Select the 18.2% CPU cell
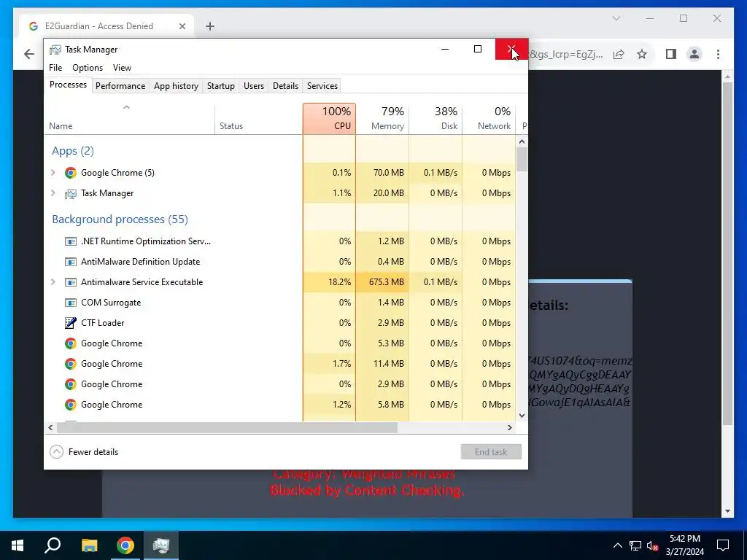 [x=329, y=282]
